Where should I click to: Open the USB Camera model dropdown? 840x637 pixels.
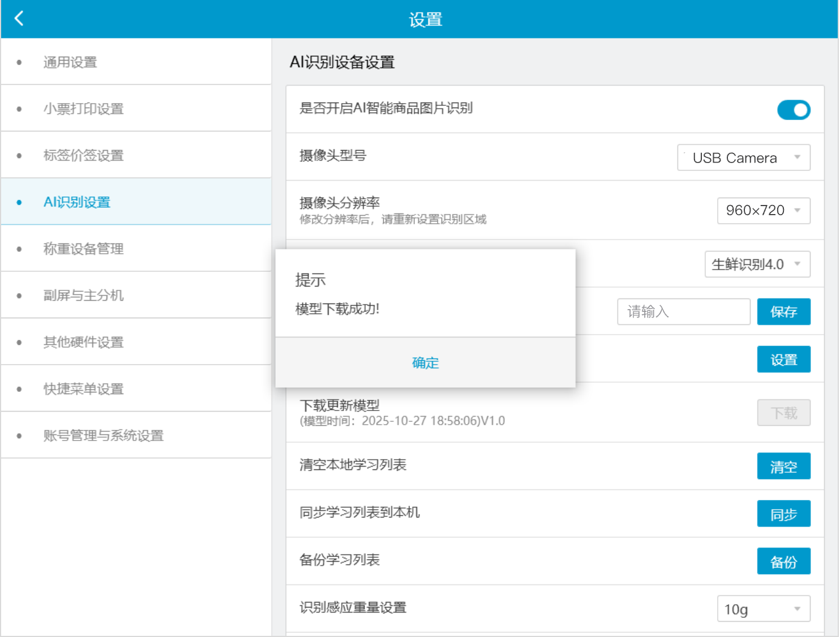(x=744, y=157)
